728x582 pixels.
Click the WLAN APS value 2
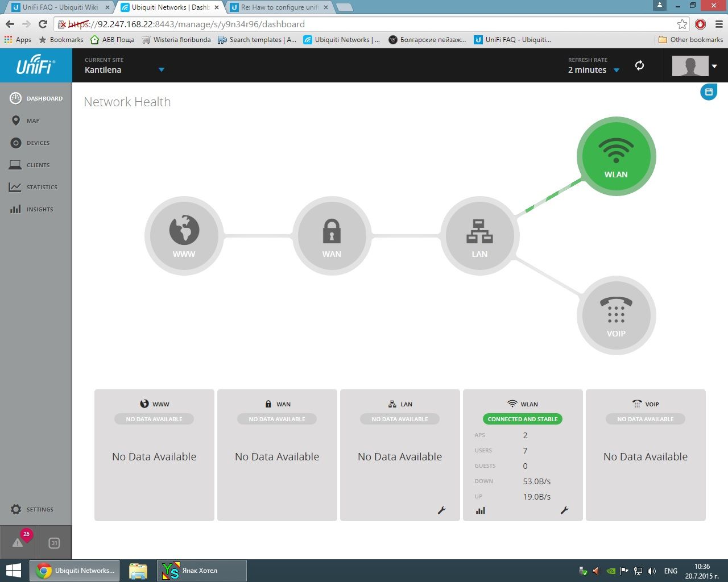(525, 435)
